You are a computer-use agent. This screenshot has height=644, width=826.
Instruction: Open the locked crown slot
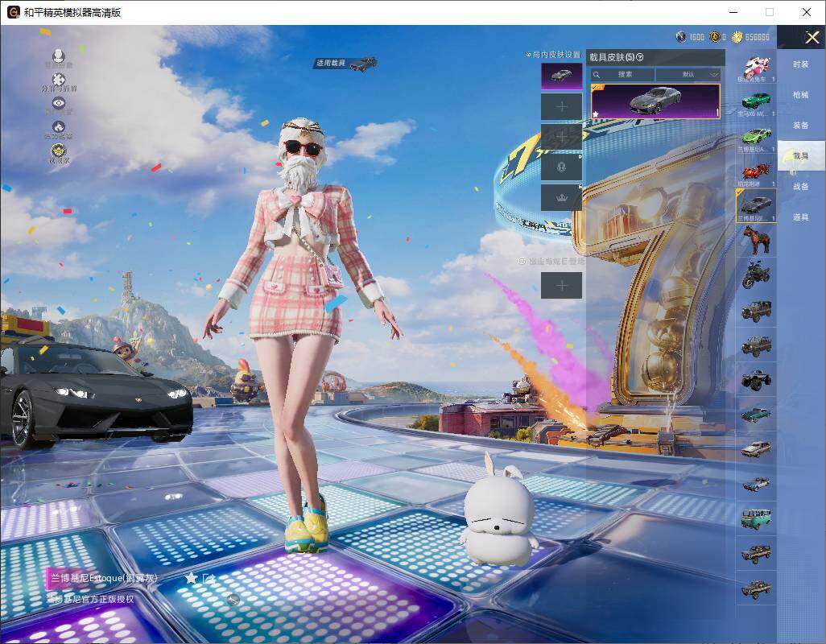(x=562, y=197)
